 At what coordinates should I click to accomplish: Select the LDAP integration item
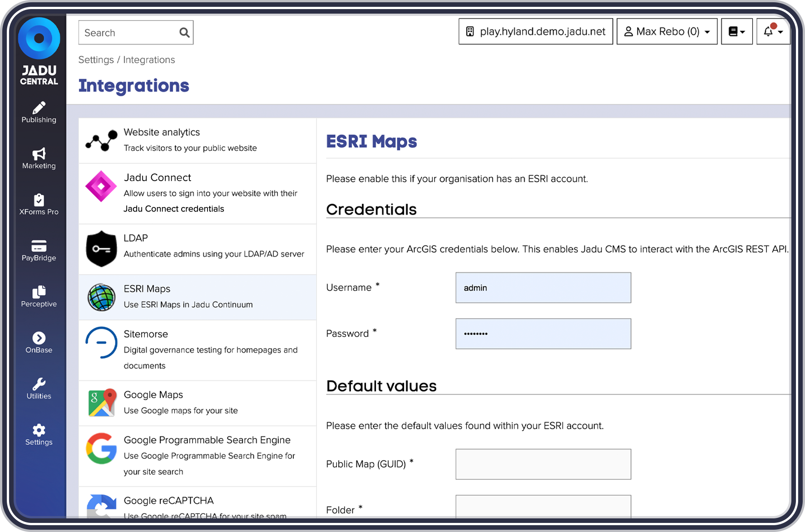tap(198, 249)
